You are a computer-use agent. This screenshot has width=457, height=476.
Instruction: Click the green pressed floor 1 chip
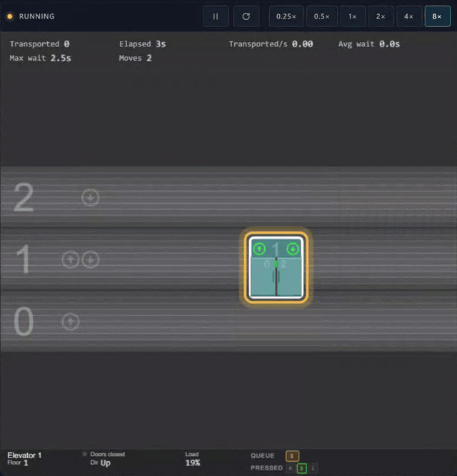301,468
